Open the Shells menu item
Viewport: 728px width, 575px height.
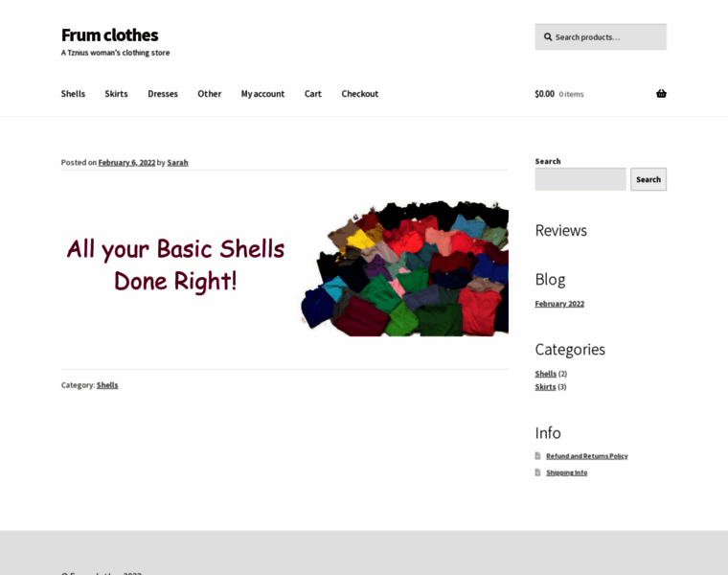[x=73, y=94]
